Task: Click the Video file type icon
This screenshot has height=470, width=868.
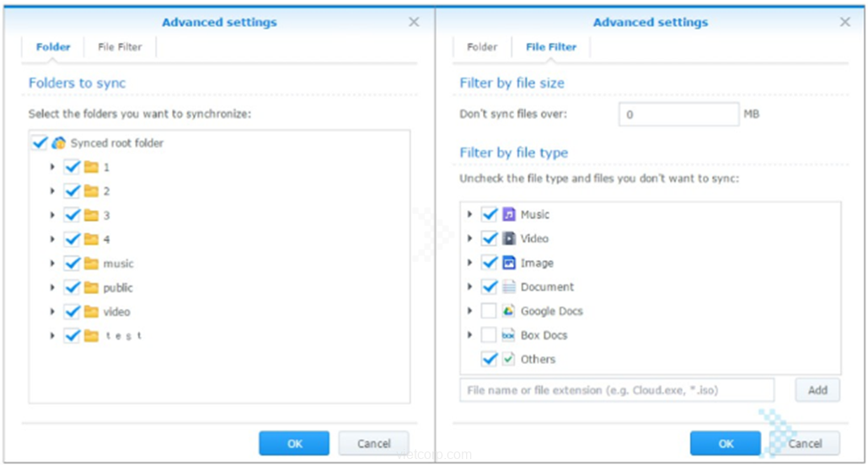Action: click(508, 239)
